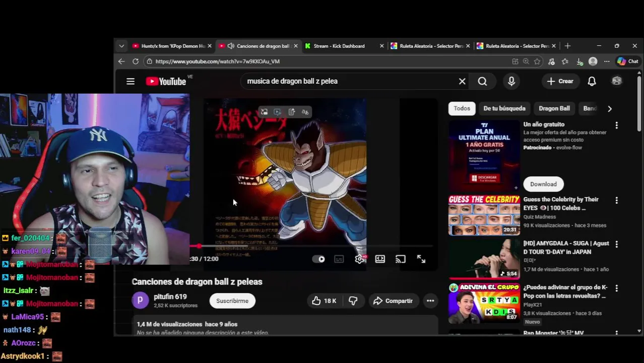Switch to first Ruleta Aleatoria tab
The height and width of the screenshot is (363, 644).
click(x=430, y=46)
